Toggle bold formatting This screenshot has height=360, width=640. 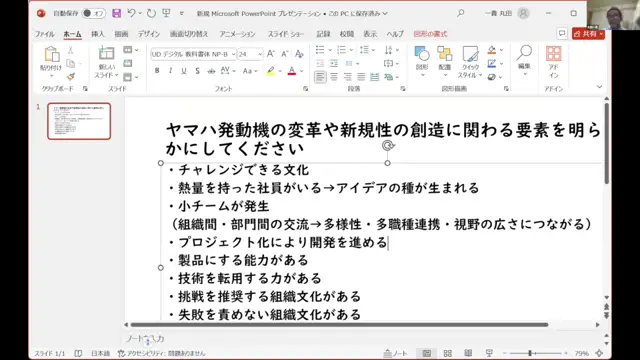pos(157,71)
